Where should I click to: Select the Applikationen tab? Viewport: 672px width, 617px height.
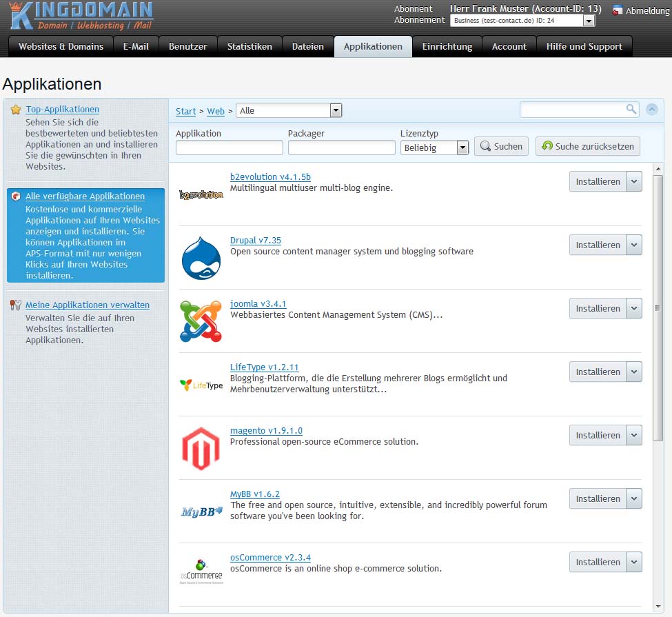click(x=373, y=46)
